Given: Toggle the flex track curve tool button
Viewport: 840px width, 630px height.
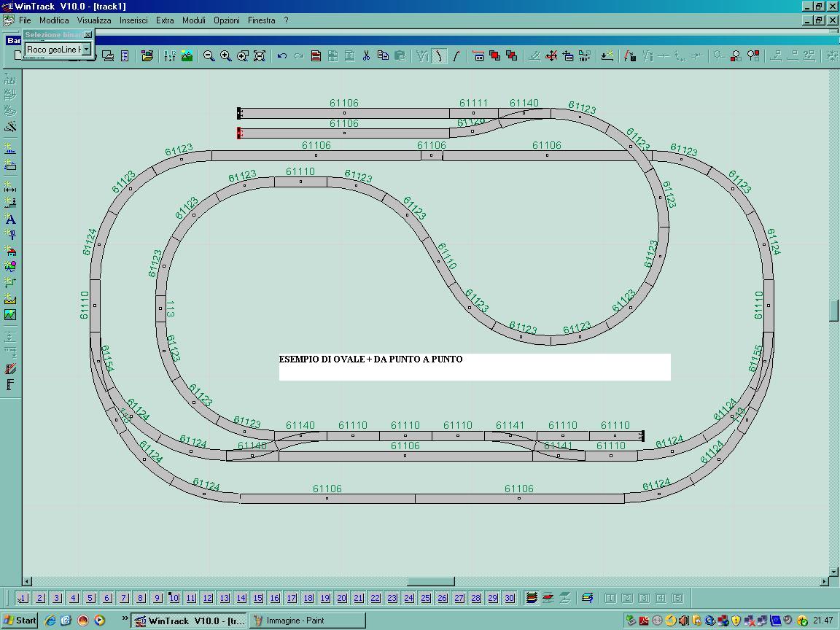Looking at the screenshot, I should point(439,55).
